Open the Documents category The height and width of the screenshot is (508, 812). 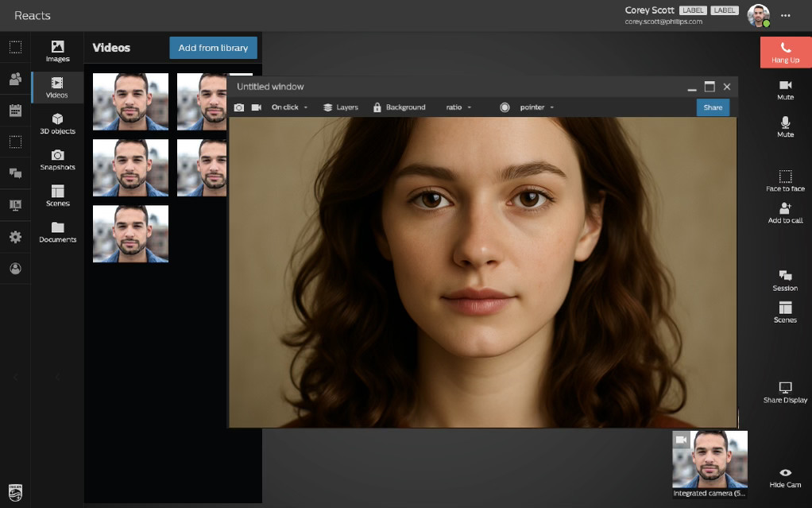point(57,232)
